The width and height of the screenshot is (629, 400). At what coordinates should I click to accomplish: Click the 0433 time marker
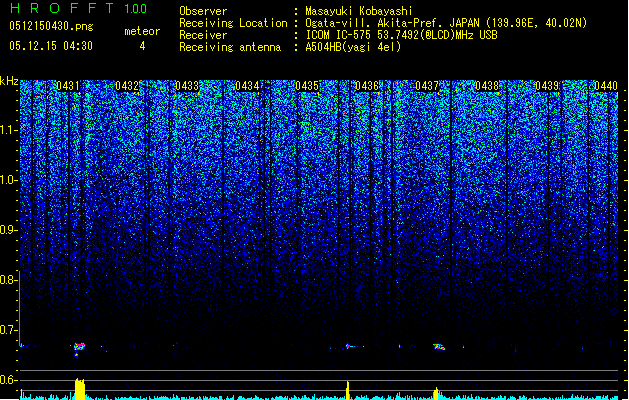(187, 86)
